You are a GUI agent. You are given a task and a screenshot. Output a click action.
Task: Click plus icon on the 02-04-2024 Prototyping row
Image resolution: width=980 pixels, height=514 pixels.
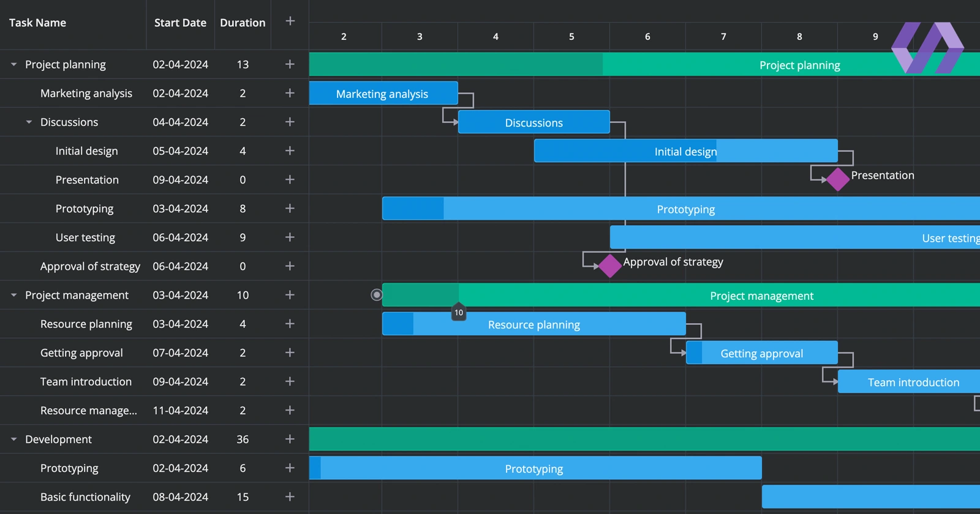pos(290,467)
